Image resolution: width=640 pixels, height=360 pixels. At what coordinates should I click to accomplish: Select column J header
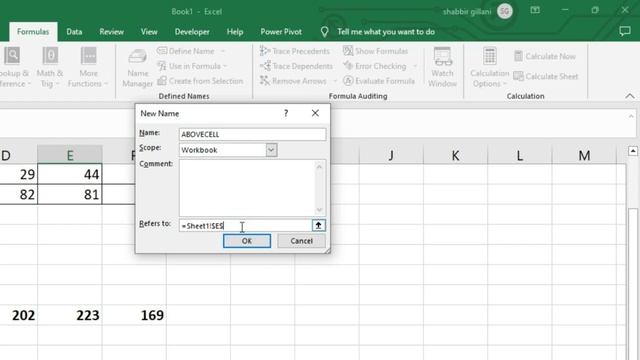point(391,155)
